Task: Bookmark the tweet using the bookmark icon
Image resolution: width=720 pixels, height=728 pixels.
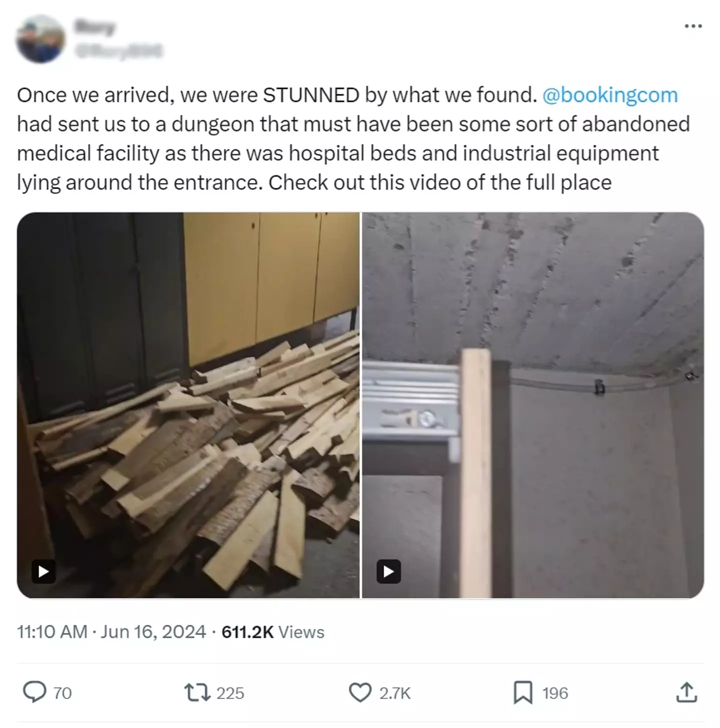Action: tap(523, 692)
